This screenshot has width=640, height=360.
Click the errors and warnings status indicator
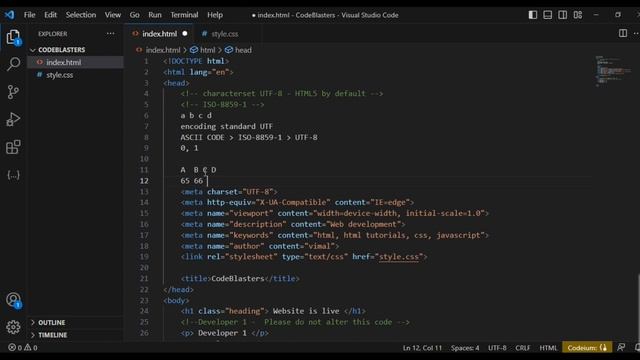23,348
